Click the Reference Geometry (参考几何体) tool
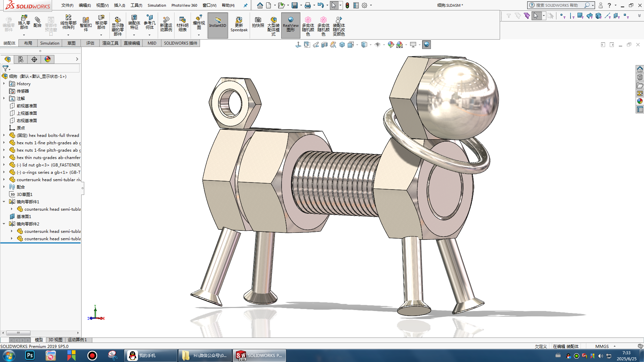Viewport: 644px width, 362px height. pyautogui.click(x=149, y=22)
